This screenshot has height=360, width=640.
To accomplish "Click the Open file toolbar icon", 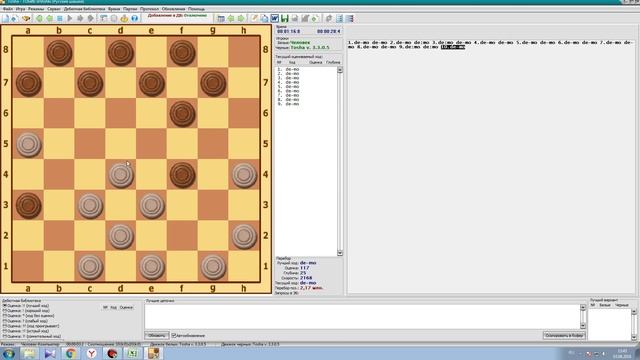I will pos(15,18).
